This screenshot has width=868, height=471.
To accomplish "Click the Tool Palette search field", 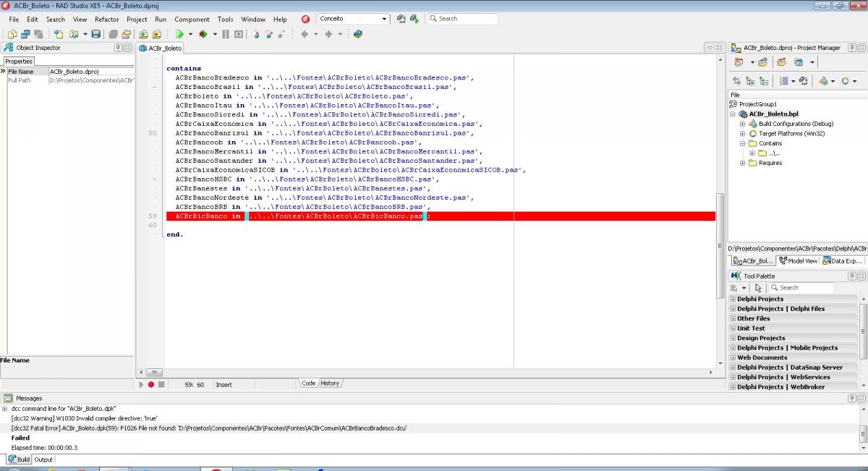I will pos(801,288).
